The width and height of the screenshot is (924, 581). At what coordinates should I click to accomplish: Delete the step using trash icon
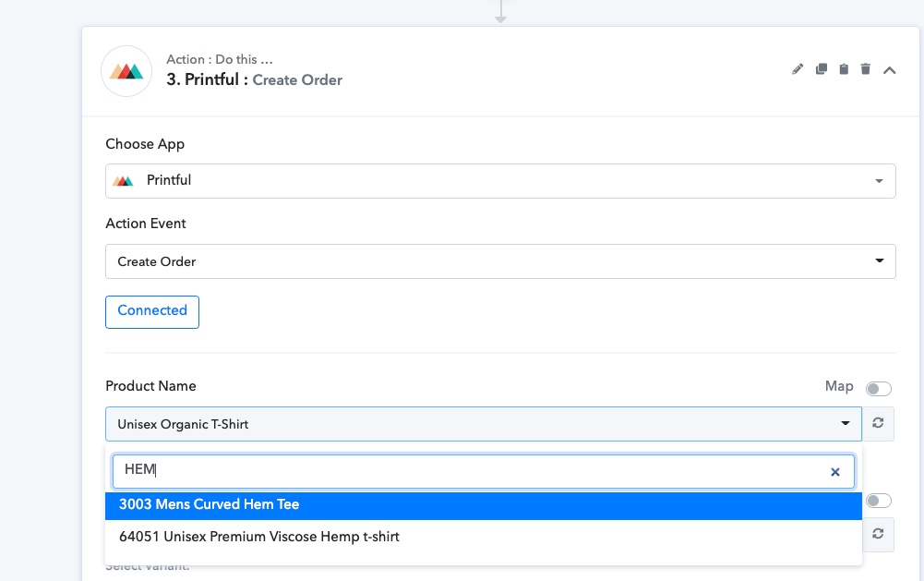click(866, 69)
